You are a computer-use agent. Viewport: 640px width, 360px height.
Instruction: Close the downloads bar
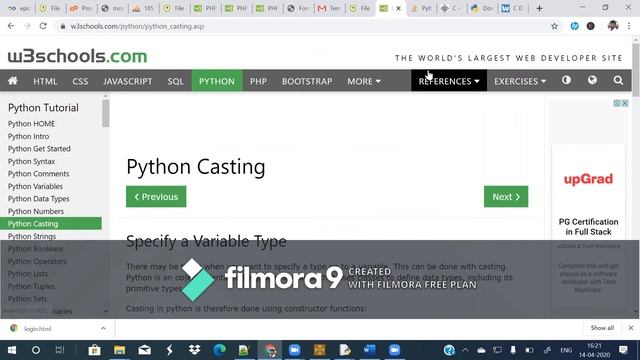click(x=631, y=328)
